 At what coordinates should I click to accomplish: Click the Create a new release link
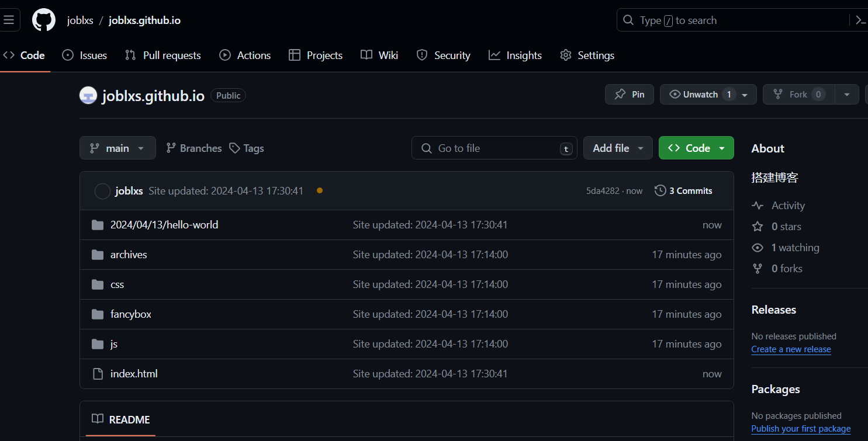(791, 349)
